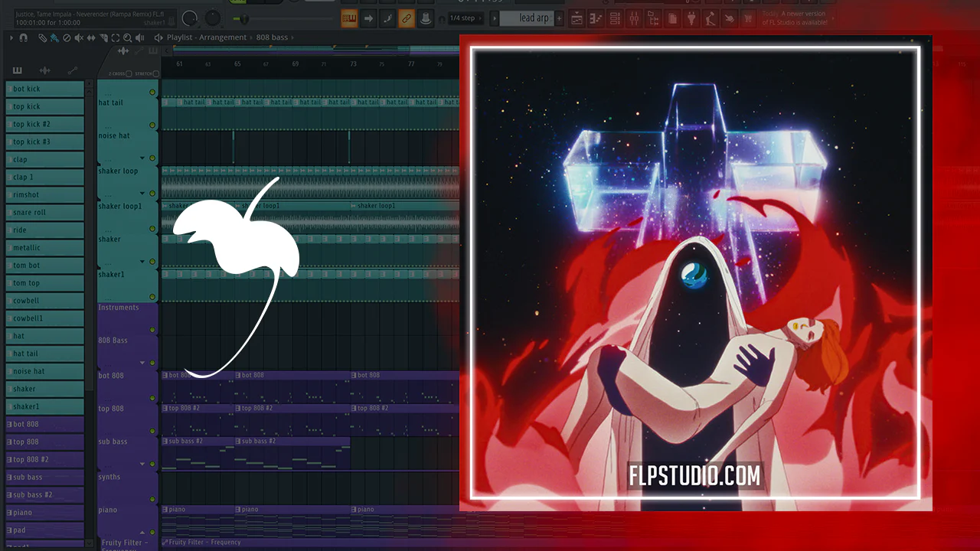Toggle the orange piano keyboard input button
This screenshot has height=551, width=980.
(349, 18)
